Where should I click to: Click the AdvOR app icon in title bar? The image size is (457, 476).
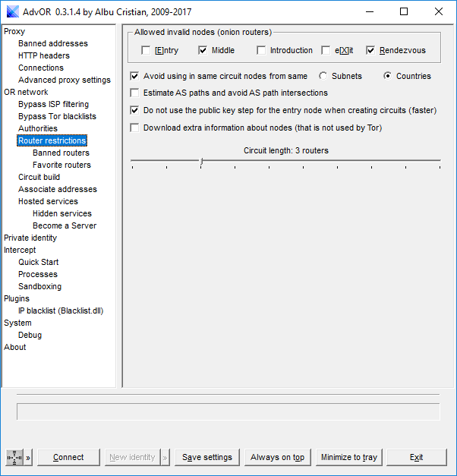[x=13, y=11]
